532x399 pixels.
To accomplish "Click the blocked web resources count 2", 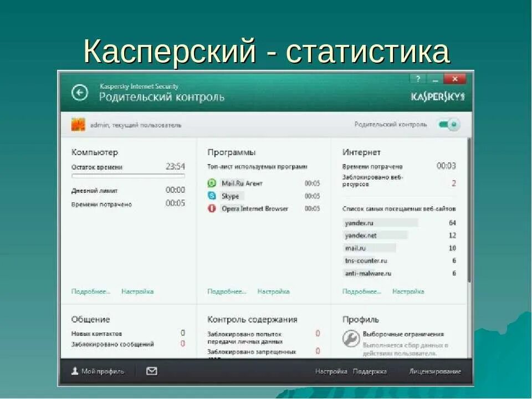I will point(454,183).
